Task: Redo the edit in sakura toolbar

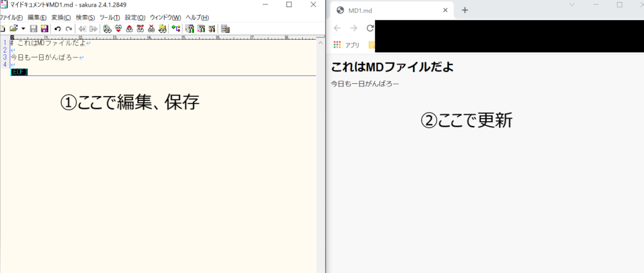Action: 69,28
